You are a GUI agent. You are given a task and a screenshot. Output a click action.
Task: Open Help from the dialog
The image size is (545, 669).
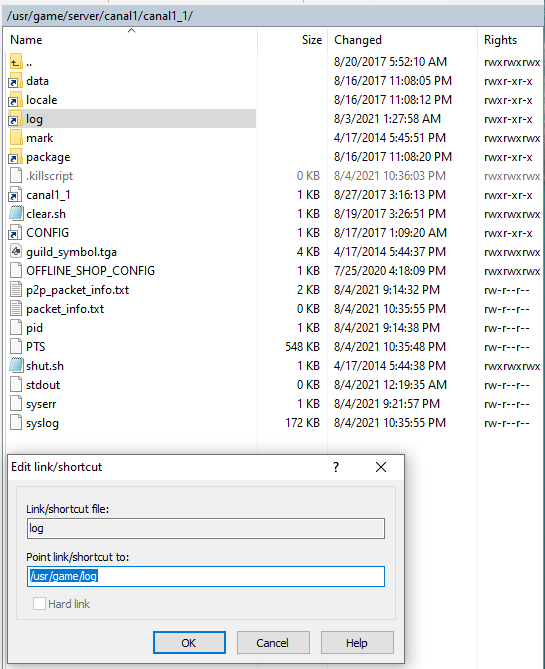coord(357,643)
